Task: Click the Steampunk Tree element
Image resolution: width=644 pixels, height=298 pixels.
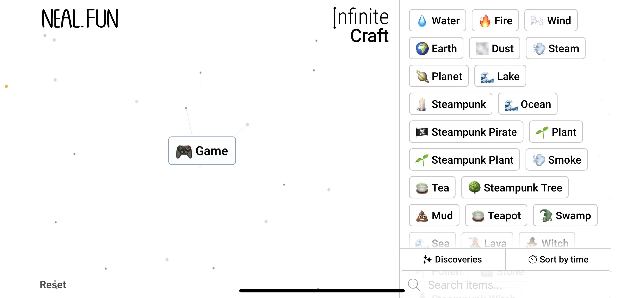Action: click(x=514, y=187)
